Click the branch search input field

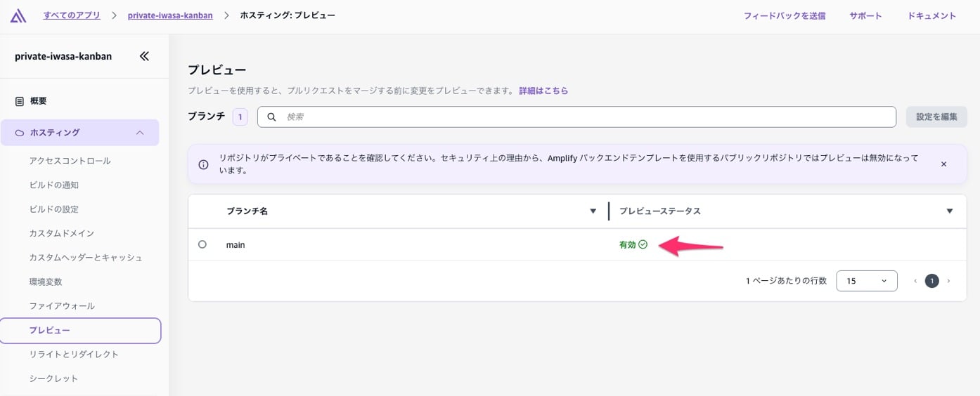click(576, 117)
